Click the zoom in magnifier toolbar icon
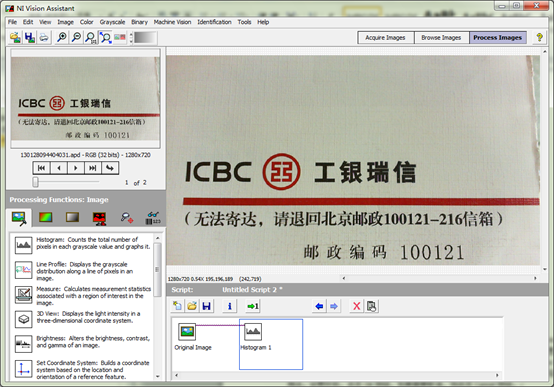Screen dimensions: 554x387 tap(62, 37)
